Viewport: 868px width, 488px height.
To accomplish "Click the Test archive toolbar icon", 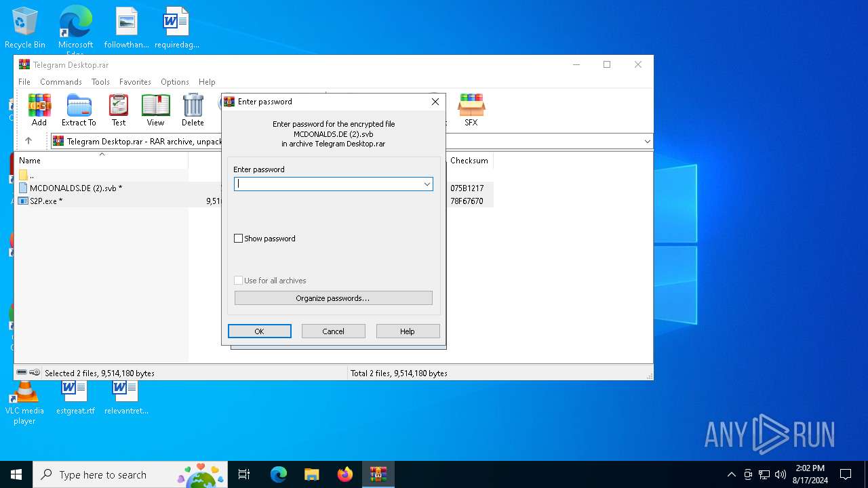I will point(119,110).
